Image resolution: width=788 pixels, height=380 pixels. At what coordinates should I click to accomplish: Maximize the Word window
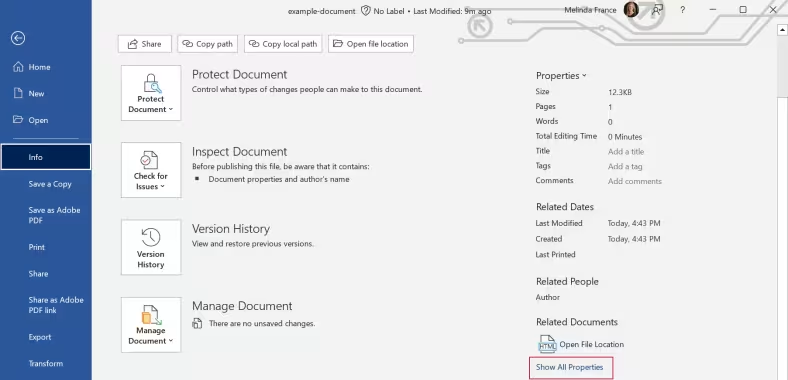(x=743, y=10)
